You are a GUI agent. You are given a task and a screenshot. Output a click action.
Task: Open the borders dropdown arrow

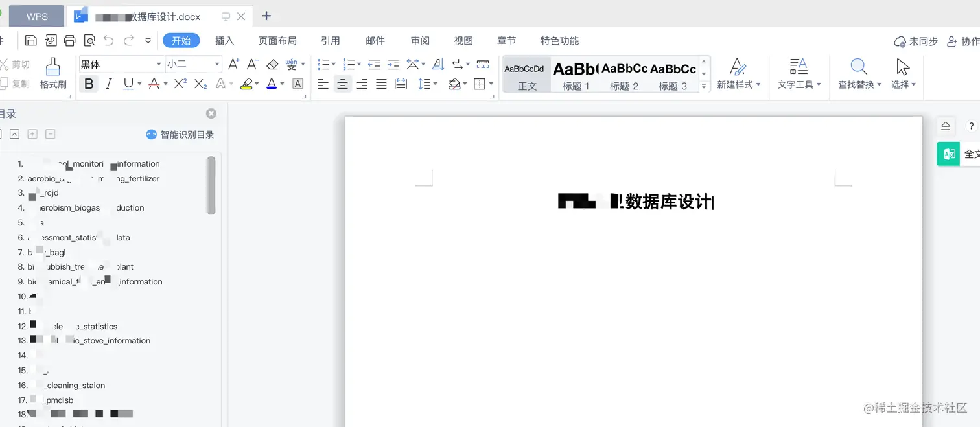(x=491, y=84)
